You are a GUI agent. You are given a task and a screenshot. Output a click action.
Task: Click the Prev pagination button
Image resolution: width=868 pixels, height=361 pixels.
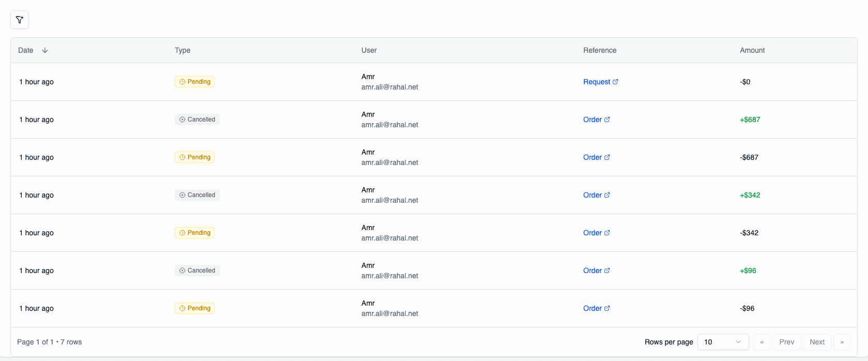tap(786, 342)
